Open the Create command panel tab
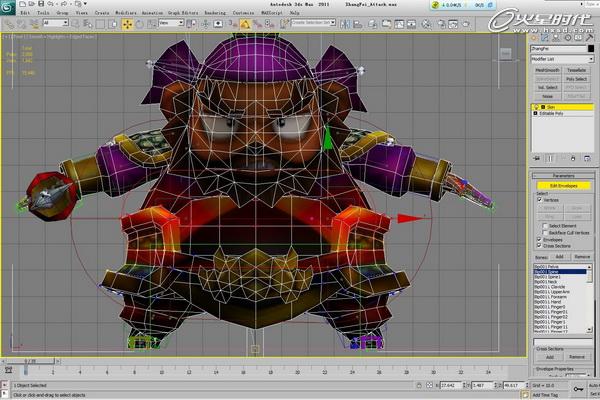The width and height of the screenshot is (600, 400). tap(534, 38)
